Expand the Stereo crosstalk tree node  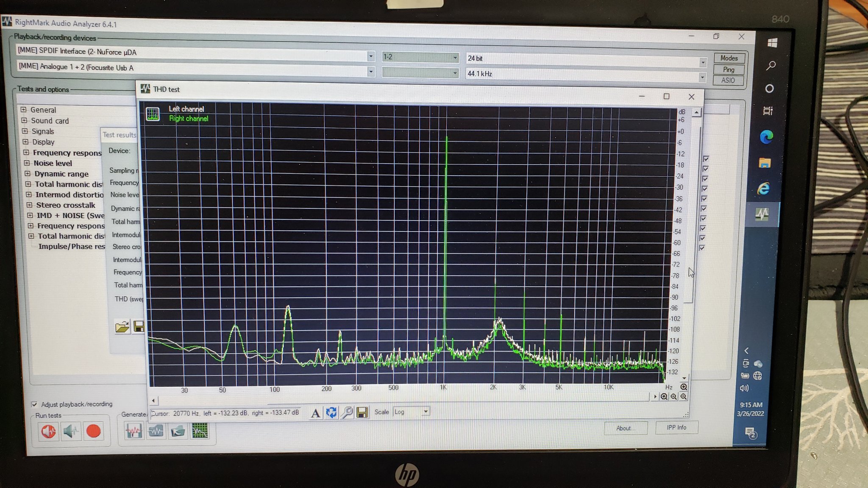tap(29, 205)
